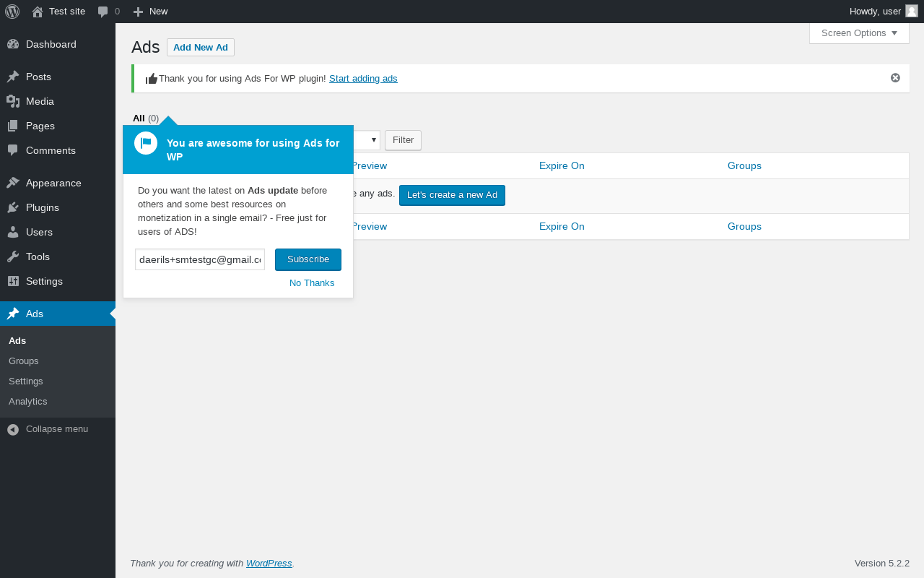
Task: Click the Subscribe button
Action: (308, 259)
